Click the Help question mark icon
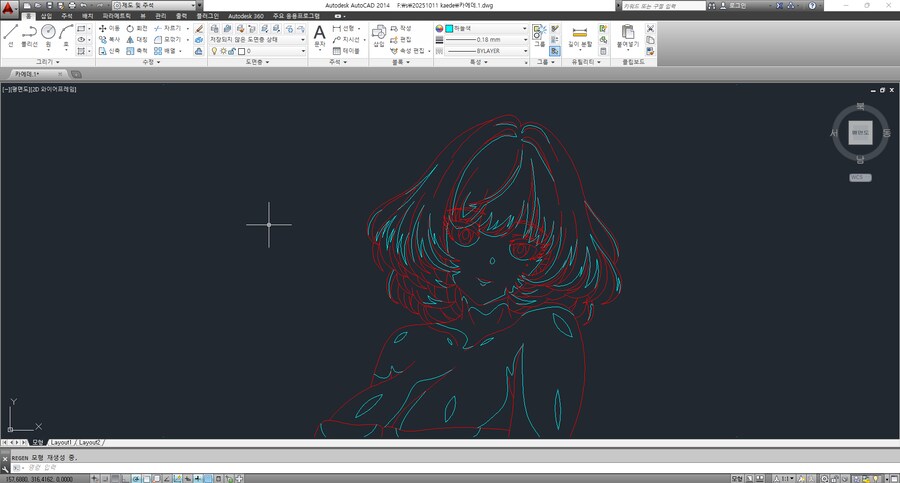This screenshot has width=900, height=483. pos(812,5)
